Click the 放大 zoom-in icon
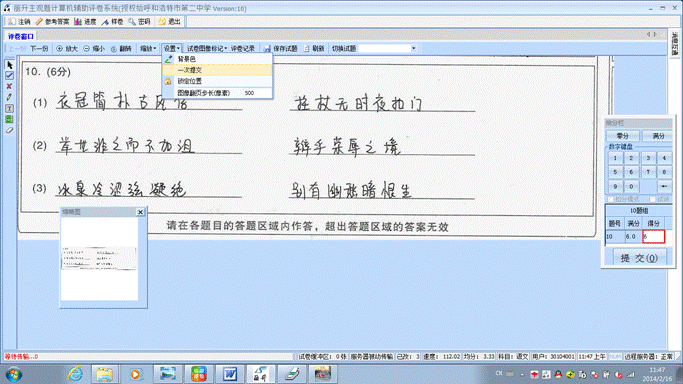The height and width of the screenshot is (384, 683). pyautogui.click(x=59, y=49)
